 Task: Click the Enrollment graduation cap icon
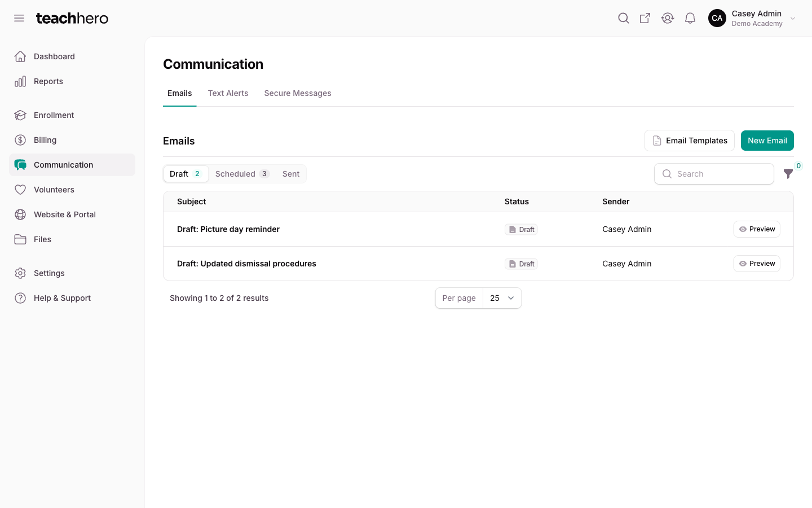click(x=20, y=115)
